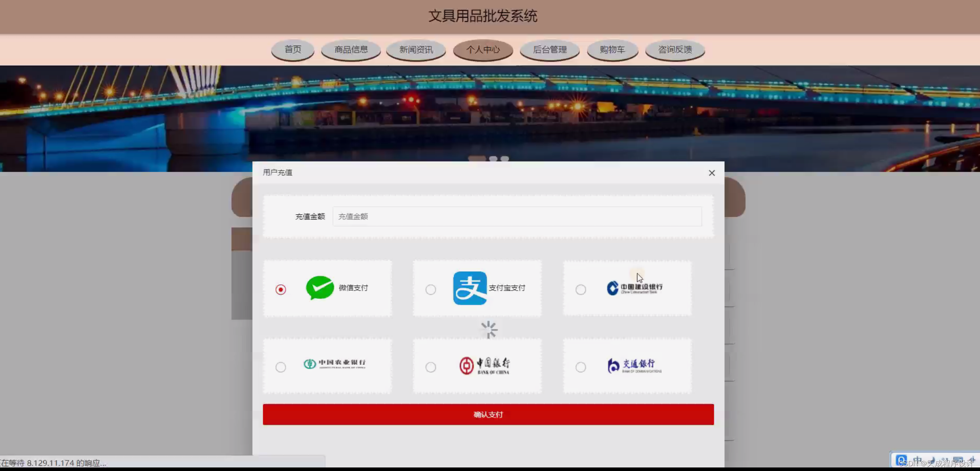This screenshot has height=471, width=980.
Task: Switch to the 购物车 tab
Action: [x=612, y=50]
